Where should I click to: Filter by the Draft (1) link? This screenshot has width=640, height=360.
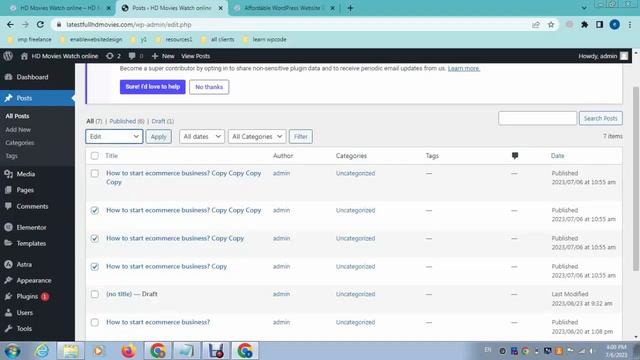[163, 121]
